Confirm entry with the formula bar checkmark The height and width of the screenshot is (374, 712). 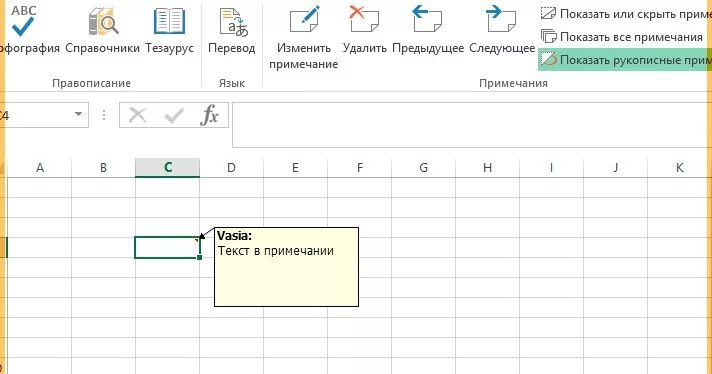click(174, 115)
